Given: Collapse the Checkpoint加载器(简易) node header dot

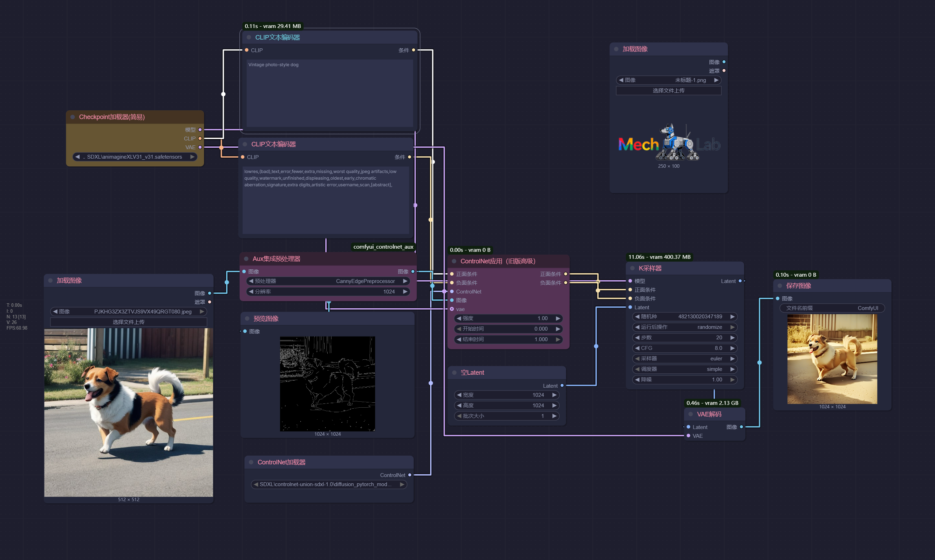Looking at the screenshot, I should click(x=73, y=117).
